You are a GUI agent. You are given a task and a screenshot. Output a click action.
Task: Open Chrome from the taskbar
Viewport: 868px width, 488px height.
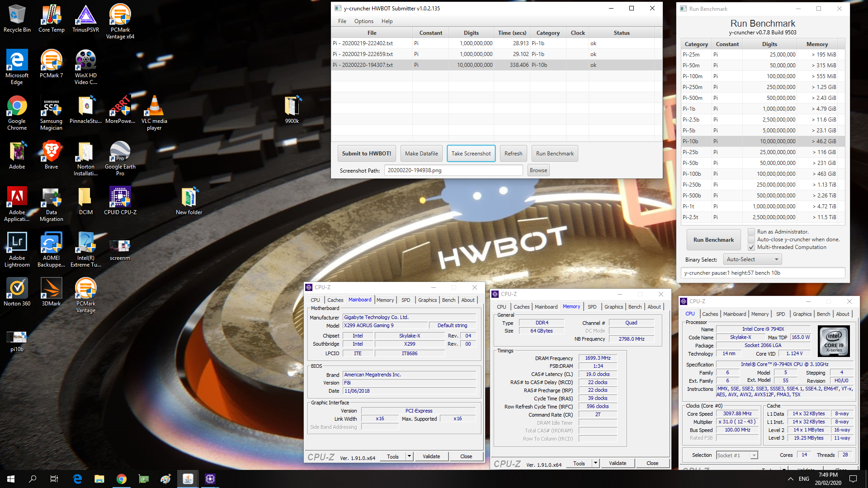(x=122, y=479)
